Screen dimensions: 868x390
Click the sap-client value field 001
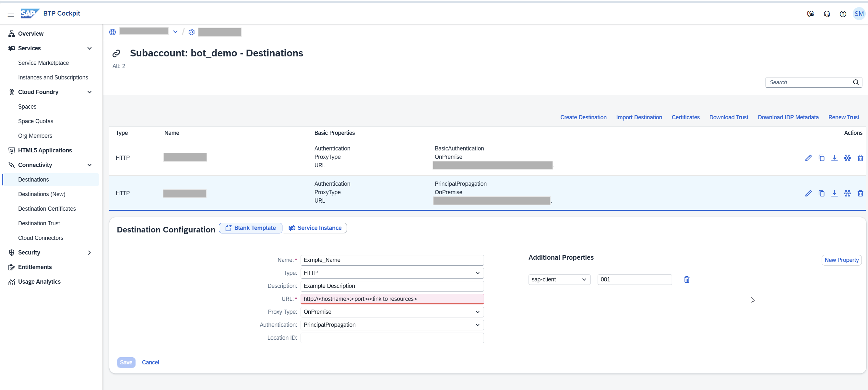pyautogui.click(x=635, y=279)
